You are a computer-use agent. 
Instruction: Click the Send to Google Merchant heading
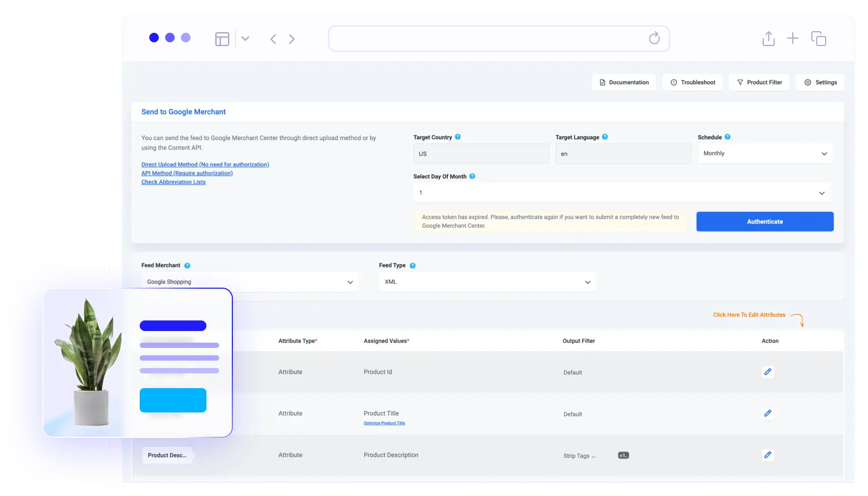pyautogui.click(x=184, y=112)
